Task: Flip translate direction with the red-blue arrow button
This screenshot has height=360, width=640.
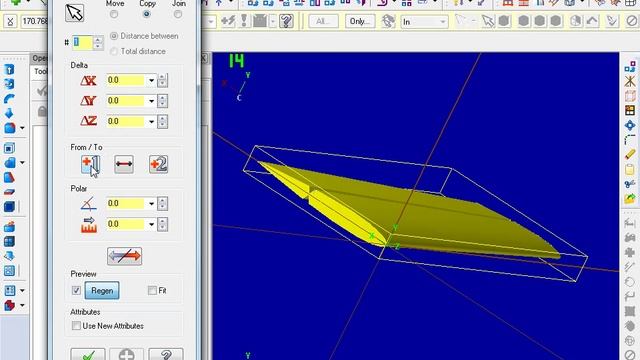Action: tap(124, 256)
